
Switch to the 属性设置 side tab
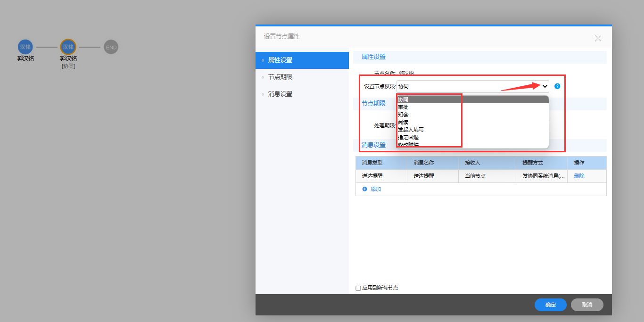(280, 60)
